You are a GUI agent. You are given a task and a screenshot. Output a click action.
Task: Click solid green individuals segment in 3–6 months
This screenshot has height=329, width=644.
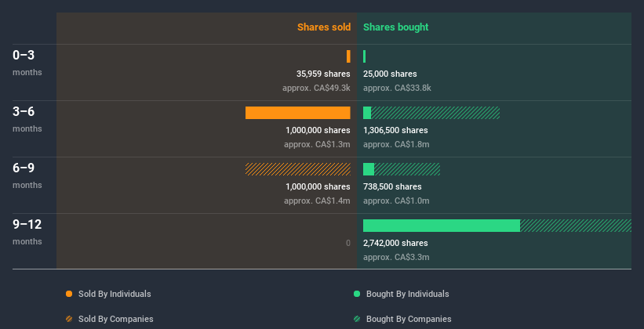[367, 113]
